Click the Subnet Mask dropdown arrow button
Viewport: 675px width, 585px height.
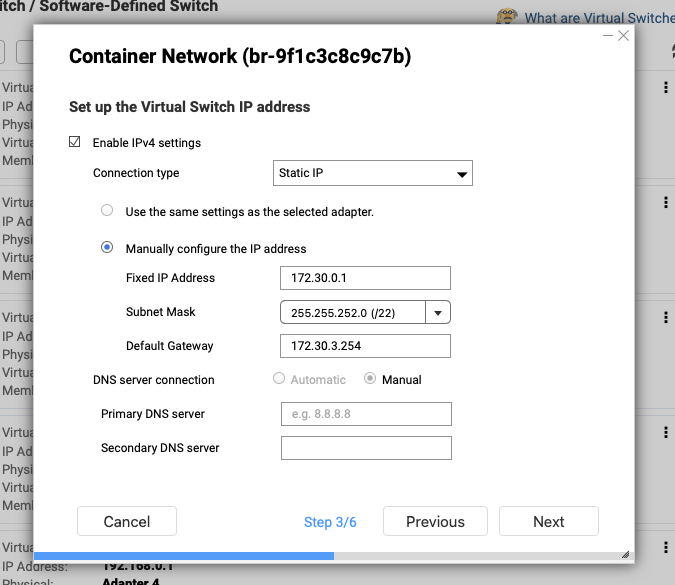(x=438, y=313)
